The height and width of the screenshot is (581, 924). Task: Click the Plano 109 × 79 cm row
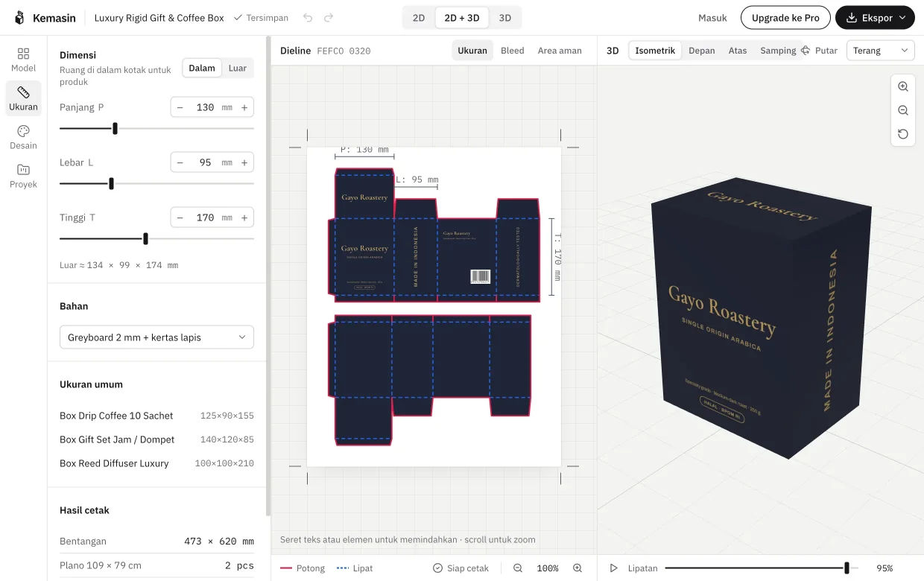pos(156,565)
